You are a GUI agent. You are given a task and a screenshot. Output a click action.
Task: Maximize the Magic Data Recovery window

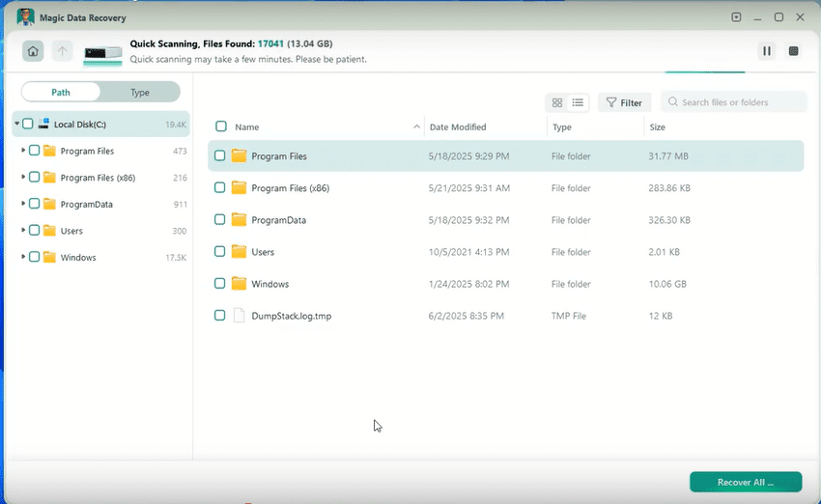(x=779, y=17)
